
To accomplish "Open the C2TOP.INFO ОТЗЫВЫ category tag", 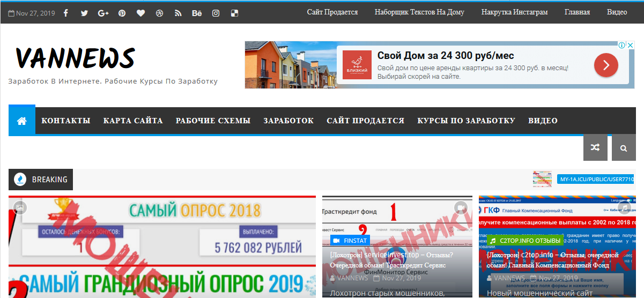I will click(525, 241).
